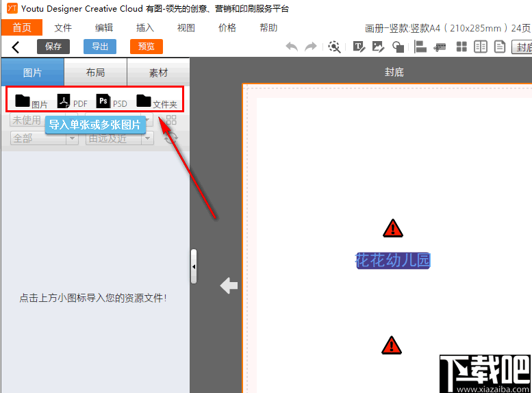Image resolution: width=532 pixels, height=393 pixels.
Task: Open the 由远及近 sort dropdown
Action: 119,138
